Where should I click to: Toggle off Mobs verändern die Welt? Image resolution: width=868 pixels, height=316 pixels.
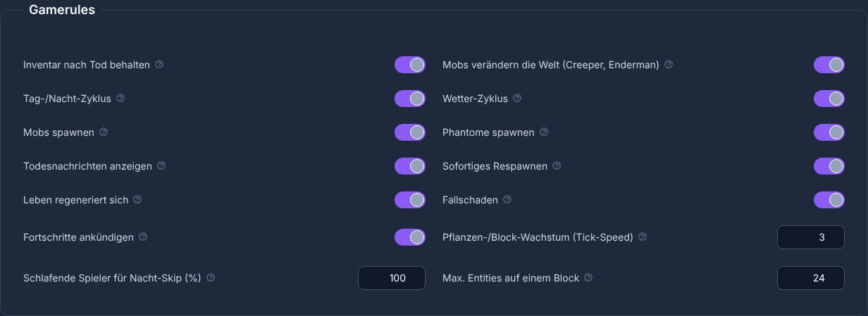tap(829, 65)
